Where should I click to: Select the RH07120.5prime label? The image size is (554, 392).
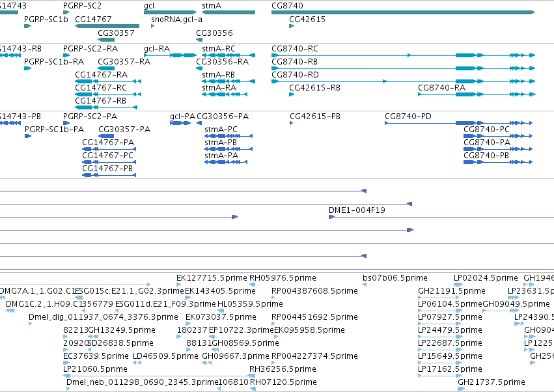pyautogui.click(x=283, y=382)
